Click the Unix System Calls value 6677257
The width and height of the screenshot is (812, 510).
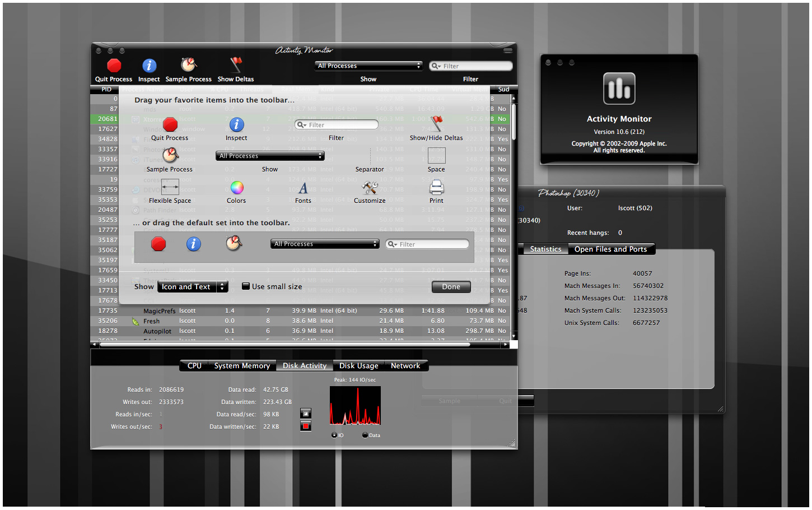tap(646, 323)
